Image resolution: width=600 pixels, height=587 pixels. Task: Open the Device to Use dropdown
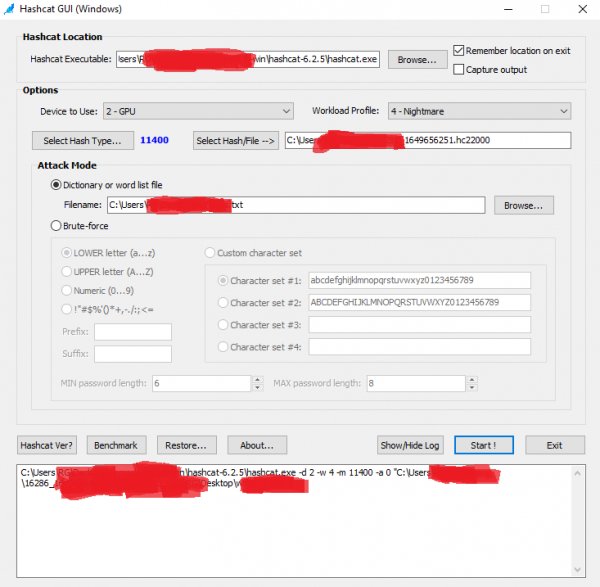coord(198,111)
